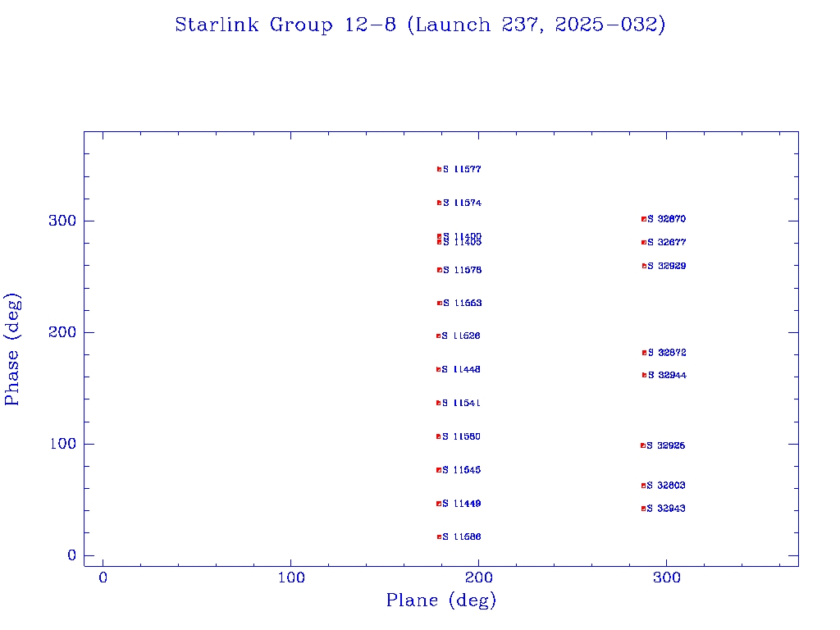Select the S 11574 data point marker
The image size is (840, 630).
[x=440, y=203]
